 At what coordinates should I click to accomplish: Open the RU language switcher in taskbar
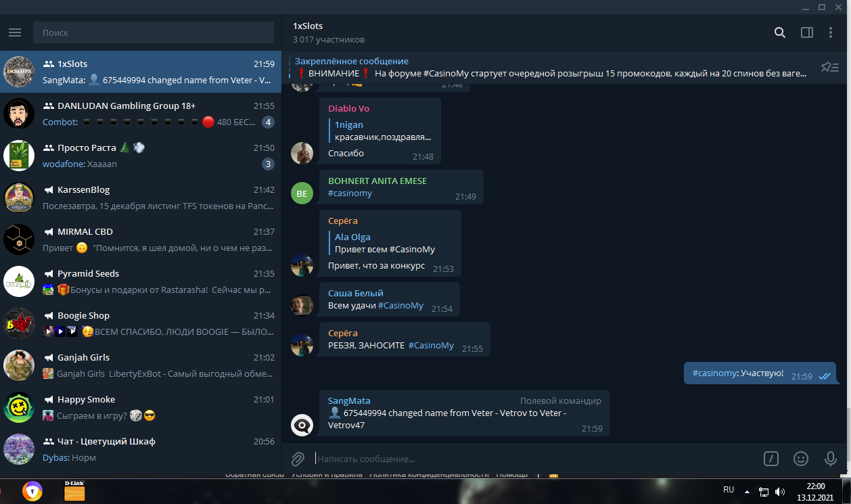(x=729, y=490)
